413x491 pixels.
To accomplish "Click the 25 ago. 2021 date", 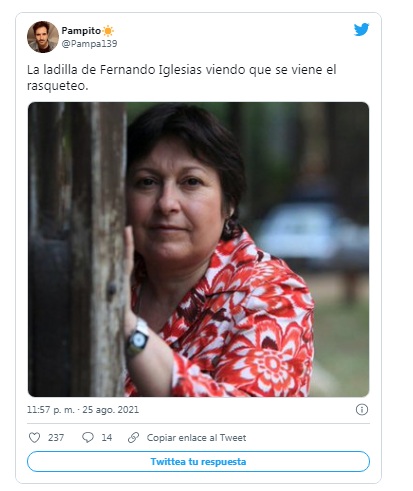I will [x=111, y=410].
